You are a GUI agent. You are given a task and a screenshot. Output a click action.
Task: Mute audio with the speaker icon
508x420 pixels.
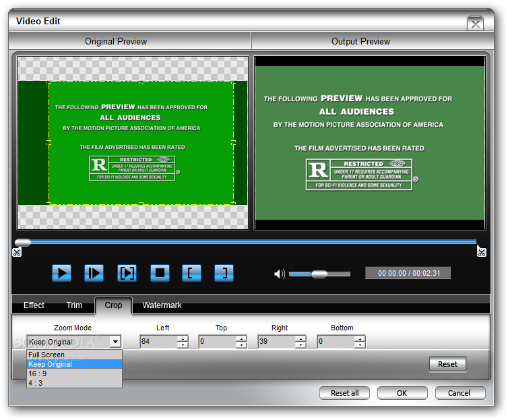pyautogui.click(x=280, y=274)
